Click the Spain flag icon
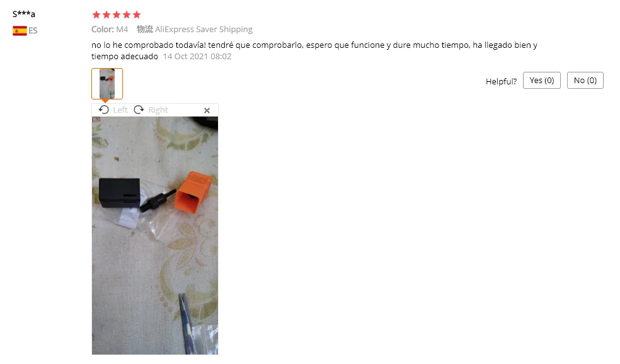 pos(20,31)
